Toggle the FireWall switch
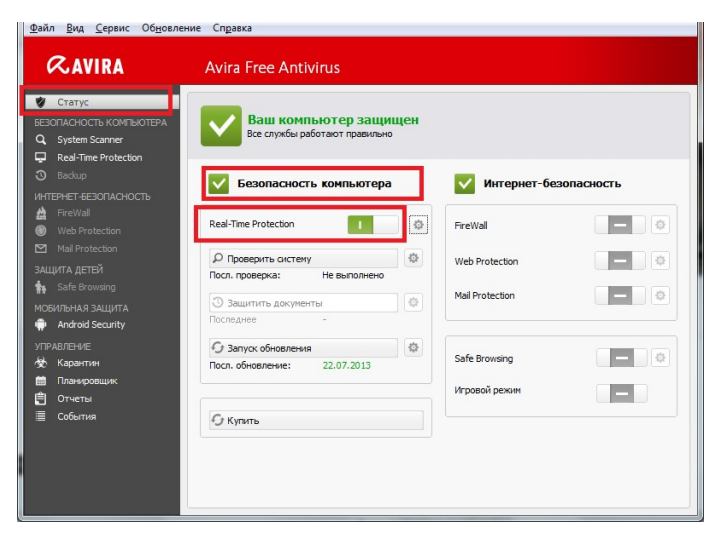 [x=620, y=225]
